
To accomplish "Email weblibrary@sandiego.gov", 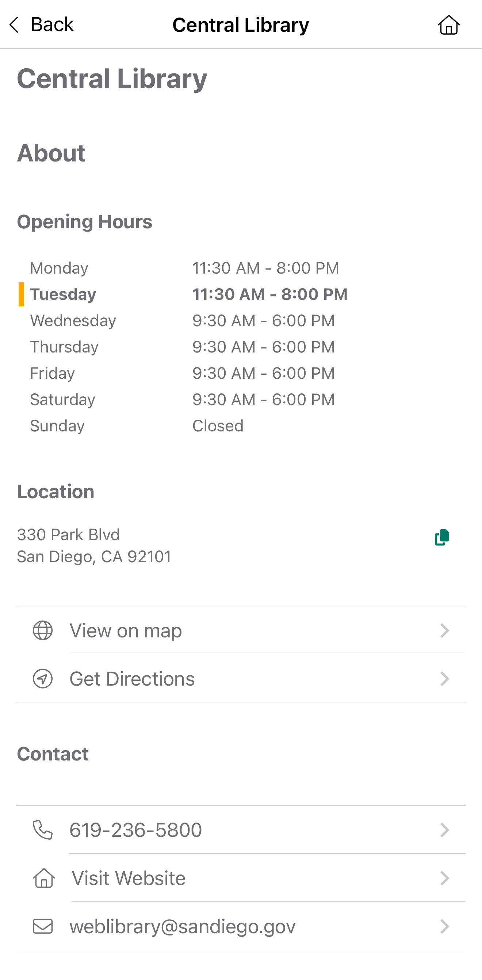I will click(241, 926).
